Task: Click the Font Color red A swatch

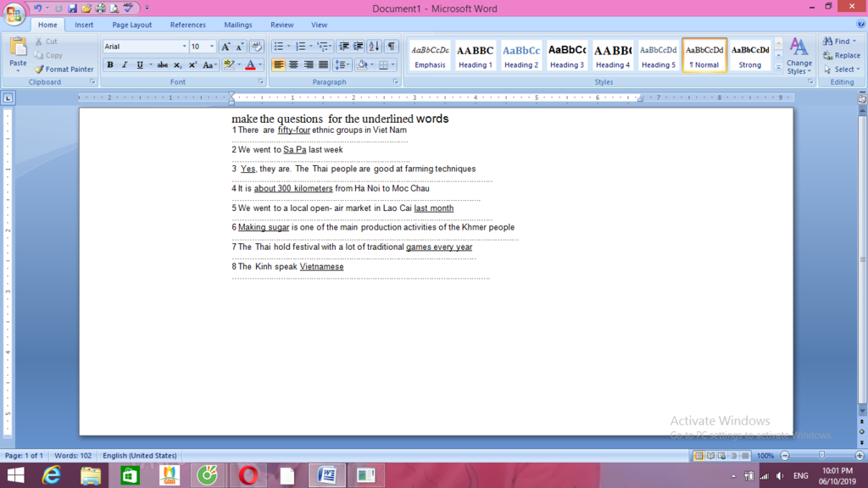Action: coord(250,64)
